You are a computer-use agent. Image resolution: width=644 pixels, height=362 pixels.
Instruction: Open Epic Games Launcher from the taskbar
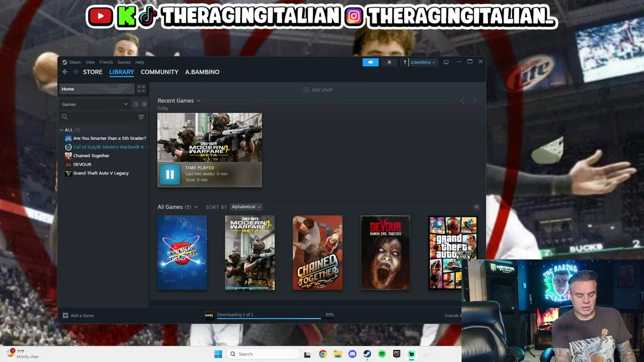click(397, 354)
